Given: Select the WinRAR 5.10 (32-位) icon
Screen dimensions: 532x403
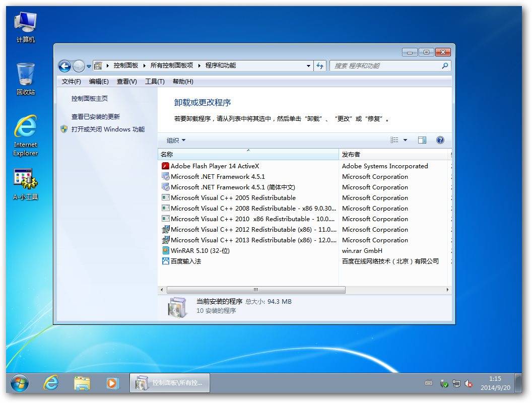Looking at the screenshot, I should click(166, 250).
